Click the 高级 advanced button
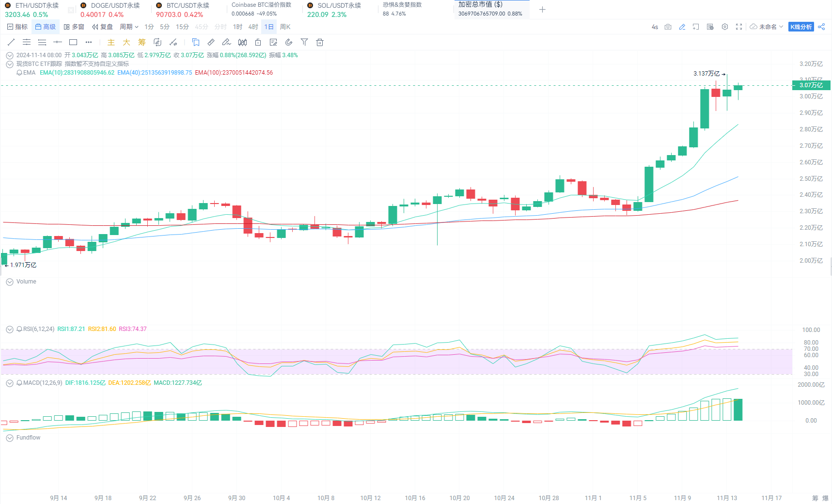 coord(46,27)
